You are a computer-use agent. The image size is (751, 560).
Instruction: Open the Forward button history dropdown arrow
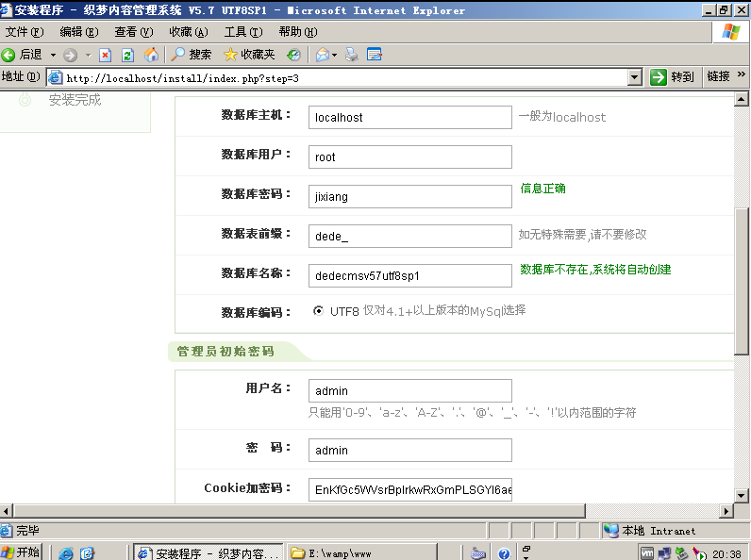point(88,55)
